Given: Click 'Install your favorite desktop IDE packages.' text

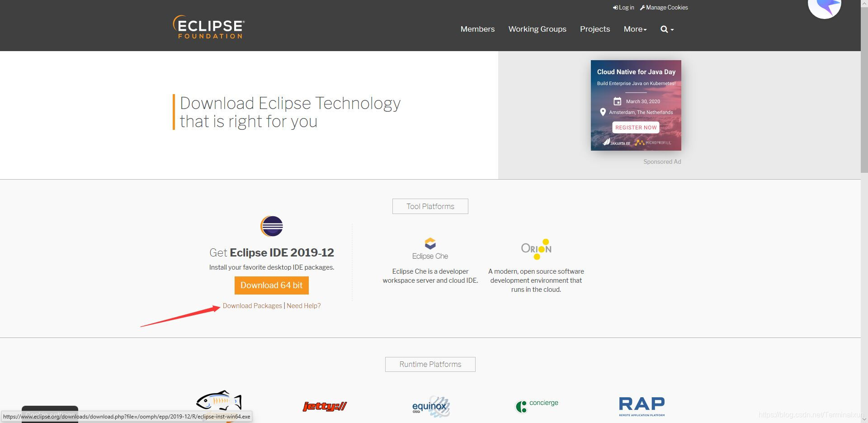Looking at the screenshot, I should [272, 267].
